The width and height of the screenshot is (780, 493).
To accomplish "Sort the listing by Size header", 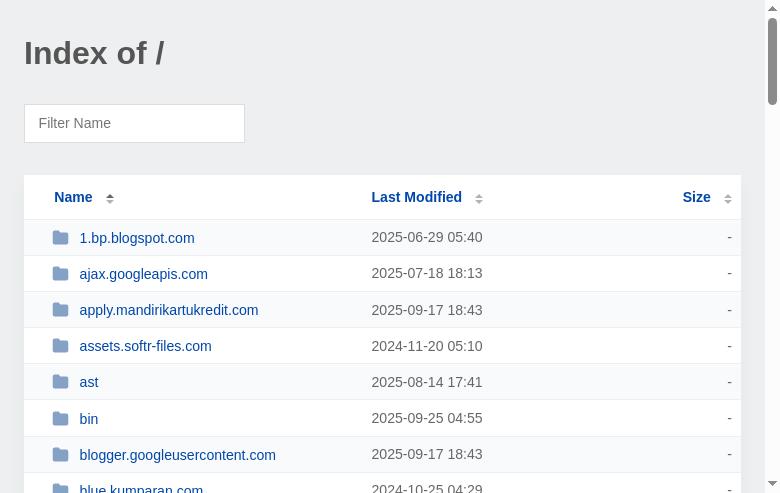I will 696,197.
